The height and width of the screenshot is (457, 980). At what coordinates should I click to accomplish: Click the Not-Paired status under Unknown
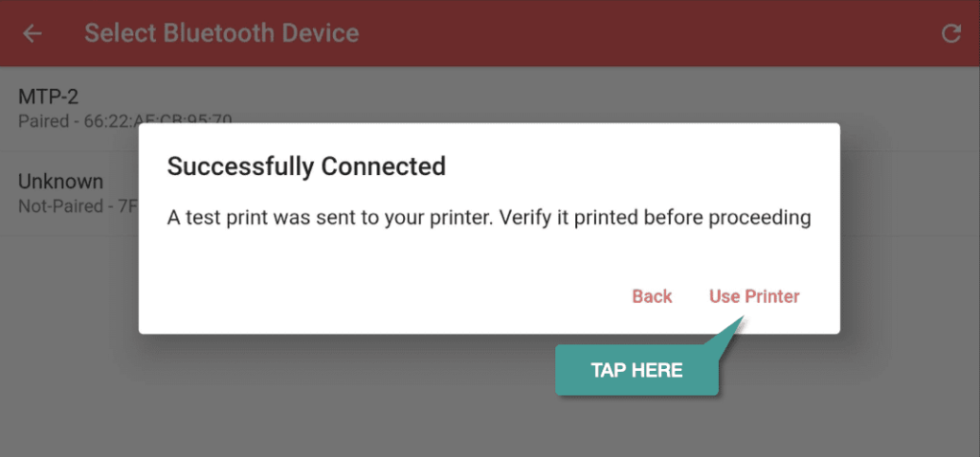pos(59,206)
